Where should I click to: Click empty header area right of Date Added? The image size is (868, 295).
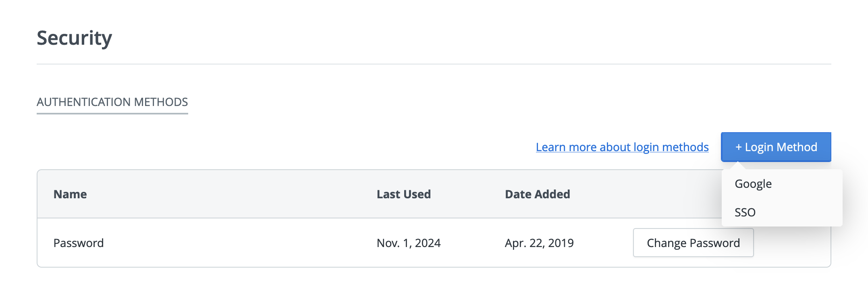point(645,194)
